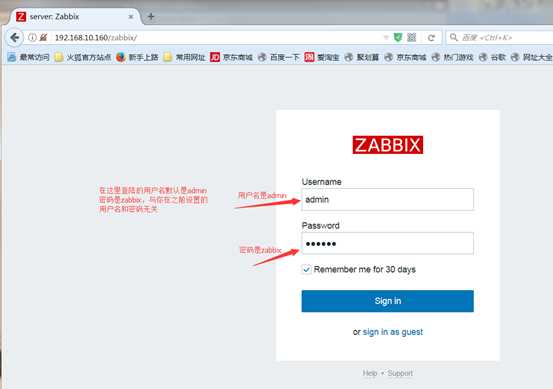Open the 京东商城 bookmark with red JD icon
Image resolution: width=553 pixels, height=389 pixels.
coord(232,57)
